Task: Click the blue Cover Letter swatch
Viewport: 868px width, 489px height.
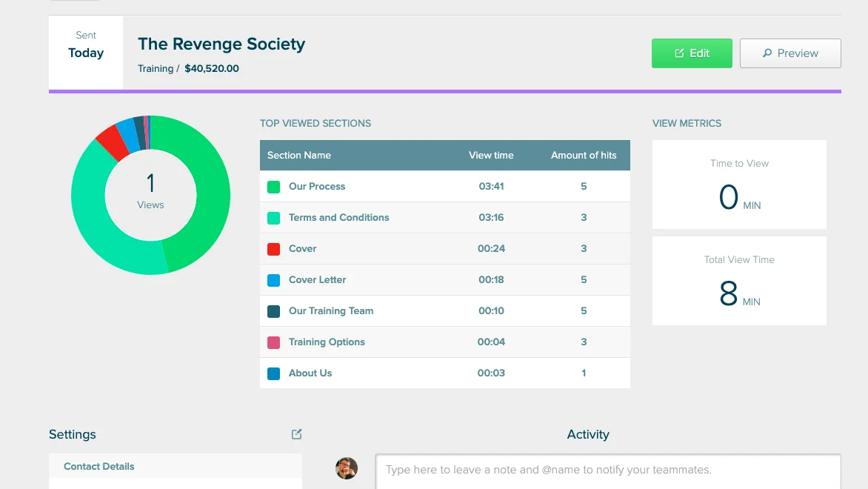Action: click(273, 280)
